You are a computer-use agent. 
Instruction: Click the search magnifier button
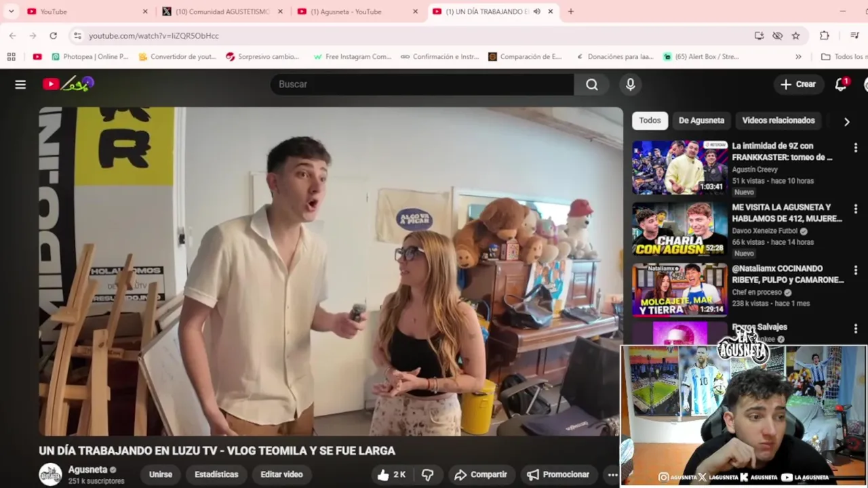point(592,84)
